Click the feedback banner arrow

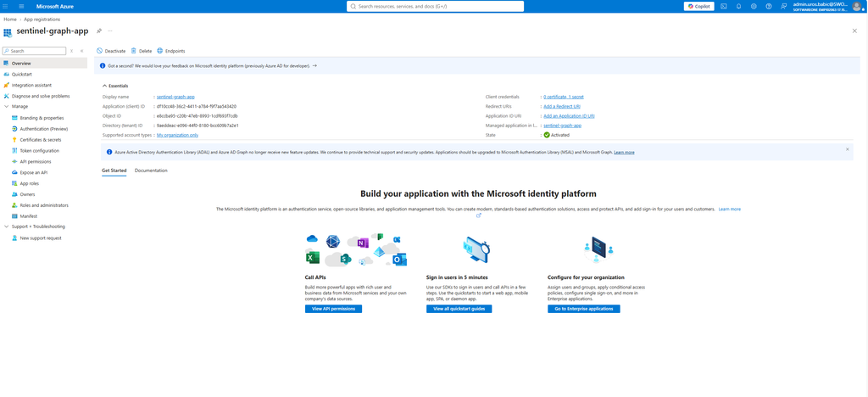pyautogui.click(x=315, y=65)
